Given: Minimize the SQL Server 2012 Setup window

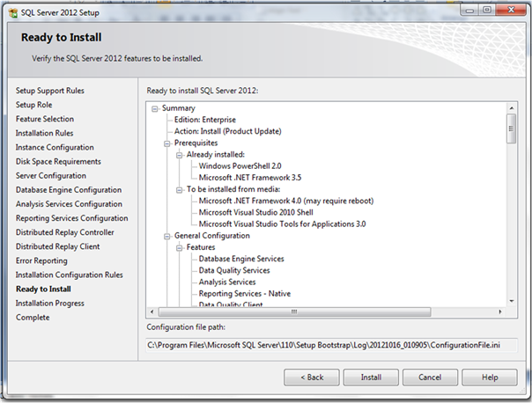Looking at the screenshot, I should coord(469,11).
